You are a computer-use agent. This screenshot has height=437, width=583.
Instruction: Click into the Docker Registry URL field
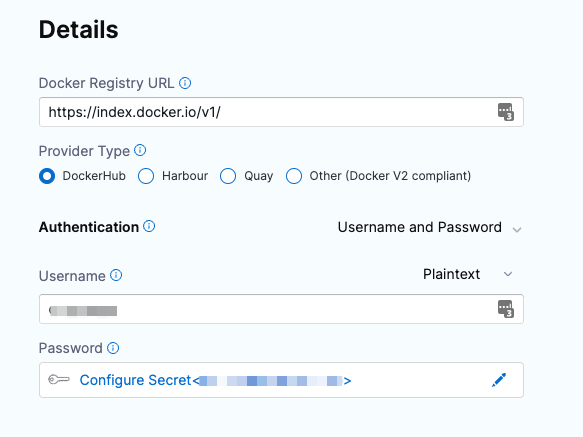tap(281, 112)
